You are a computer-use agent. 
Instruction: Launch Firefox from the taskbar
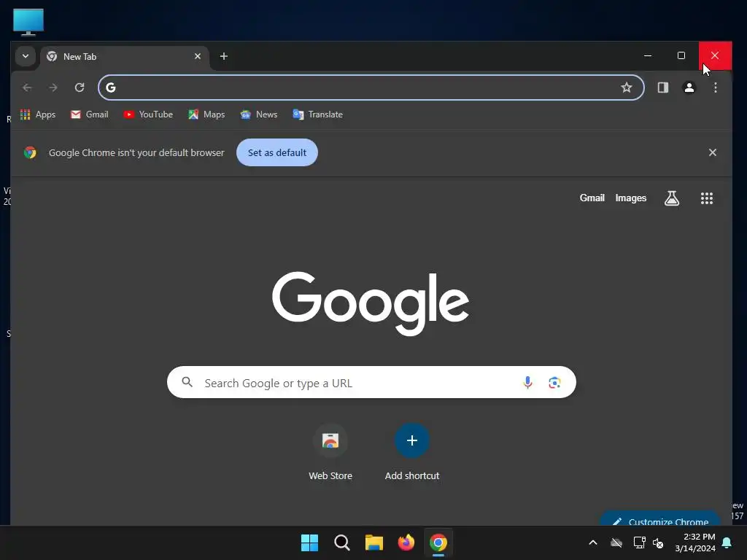pyautogui.click(x=406, y=542)
